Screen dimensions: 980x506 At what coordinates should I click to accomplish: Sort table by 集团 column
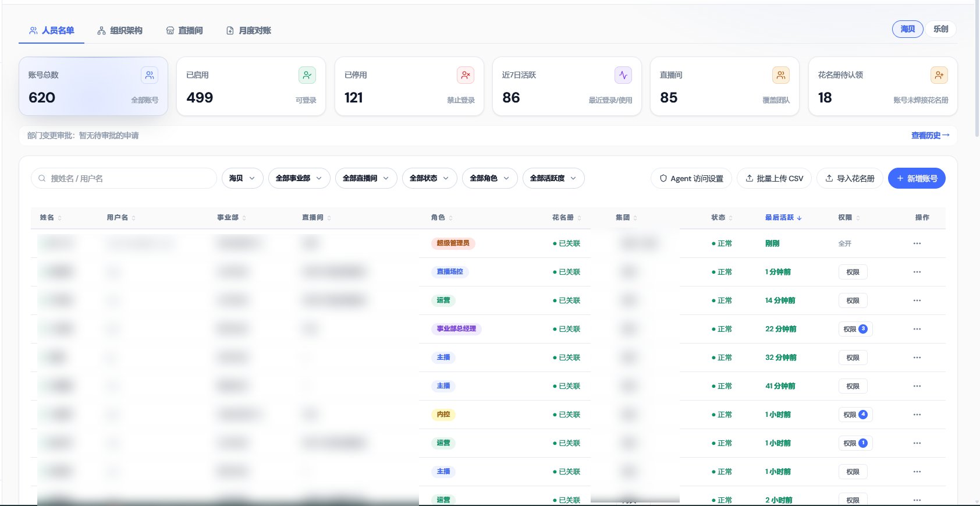tap(626, 217)
